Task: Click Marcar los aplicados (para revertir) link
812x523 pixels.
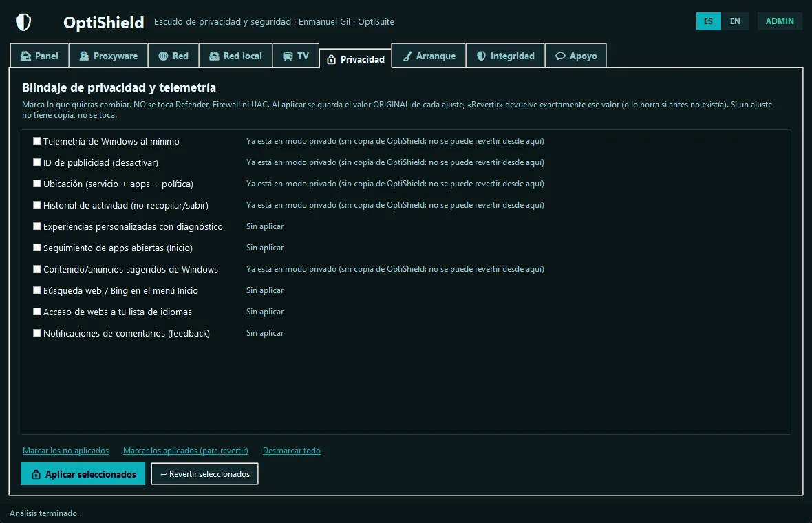Action: 185,451
